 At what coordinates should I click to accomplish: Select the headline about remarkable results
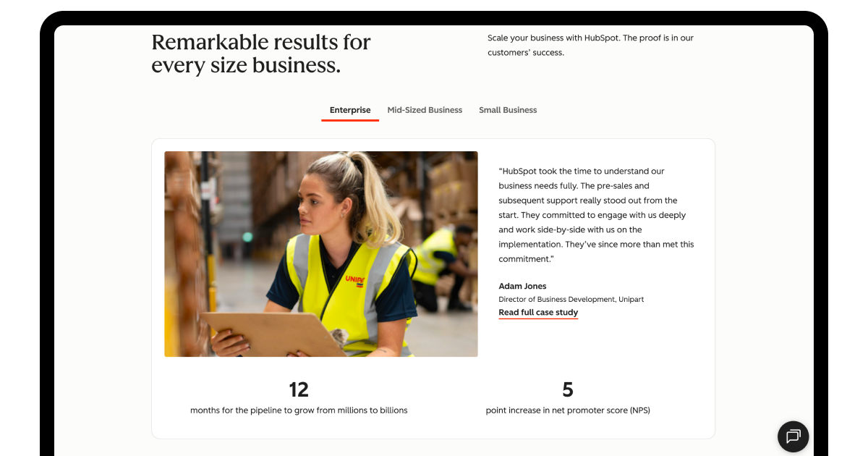[260, 53]
